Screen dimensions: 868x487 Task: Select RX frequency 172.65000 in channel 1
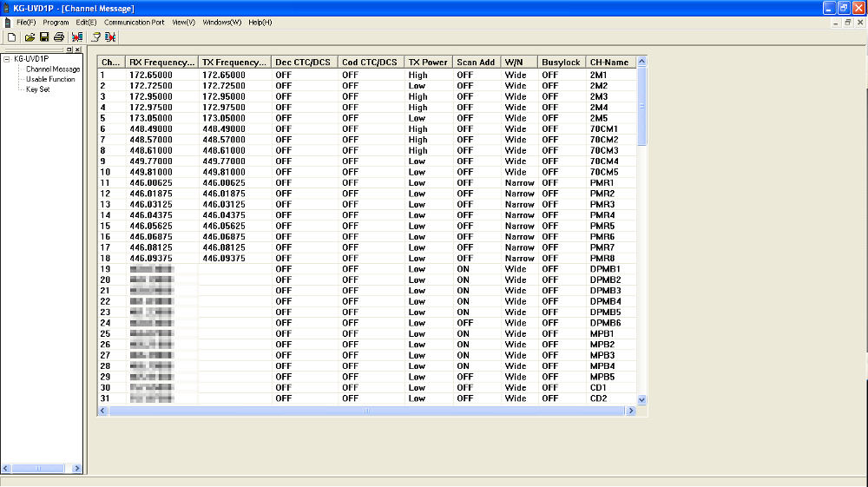pyautogui.click(x=150, y=76)
